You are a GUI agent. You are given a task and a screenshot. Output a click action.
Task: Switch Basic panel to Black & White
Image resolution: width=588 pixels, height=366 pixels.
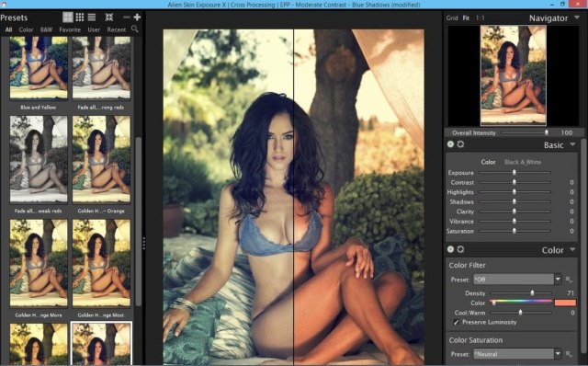click(x=523, y=162)
